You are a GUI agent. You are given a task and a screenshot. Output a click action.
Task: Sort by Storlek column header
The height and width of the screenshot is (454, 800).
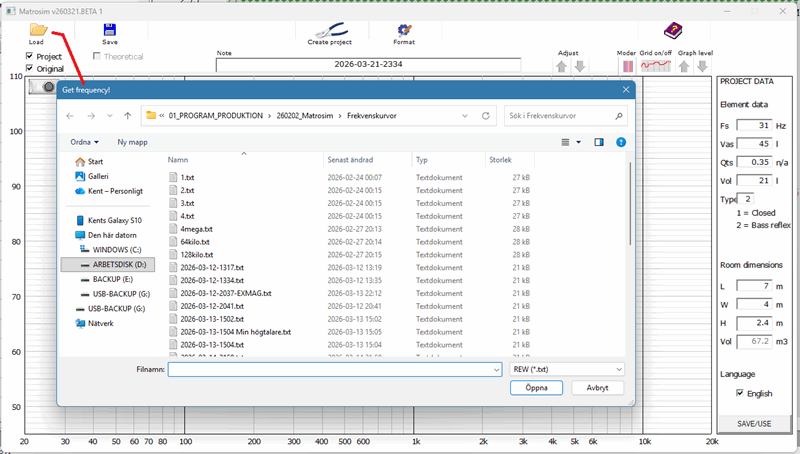click(x=500, y=160)
